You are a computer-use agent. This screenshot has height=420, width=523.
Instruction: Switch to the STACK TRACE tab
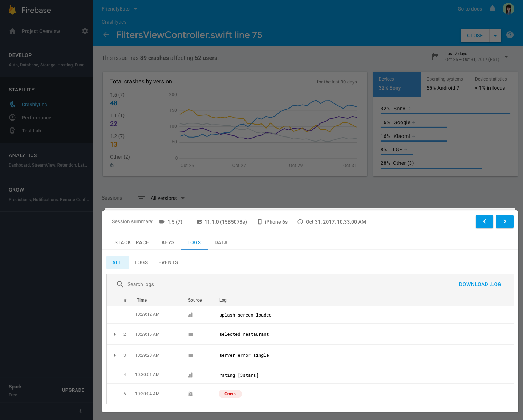[x=131, y=242]
